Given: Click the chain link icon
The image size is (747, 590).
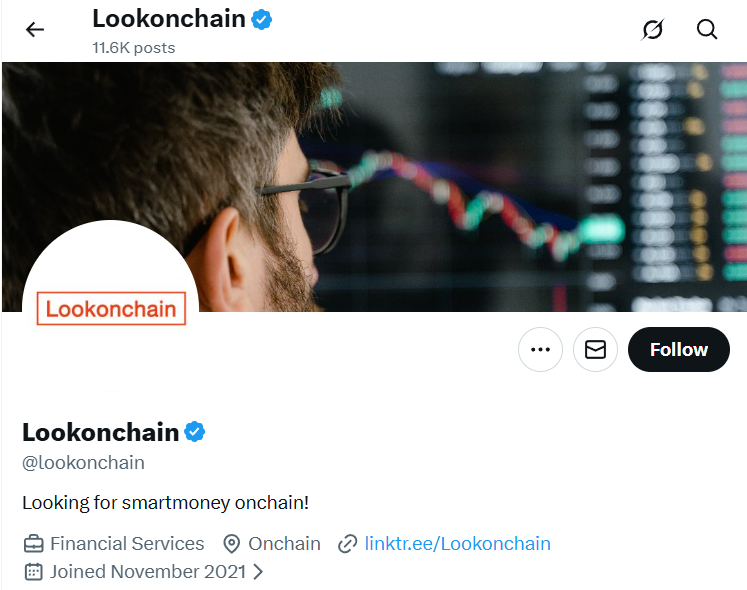Looking at the screenshot, I should 347,544.
